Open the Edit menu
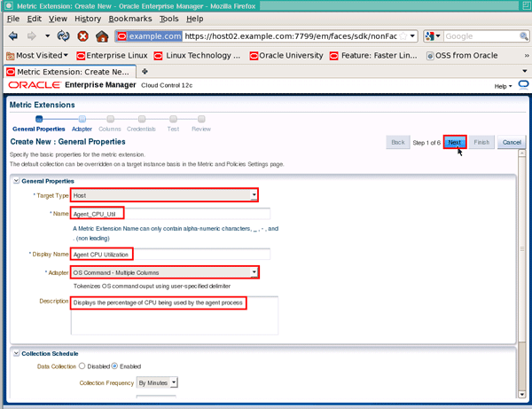Screen dimensions: 532x409 [35, 19]
